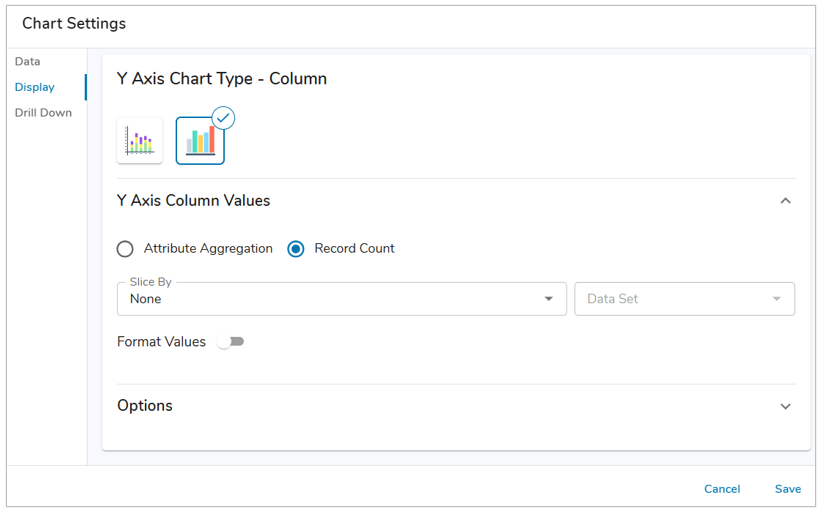
Task: Open the Drill Down tab
Action: tap(43, 113)
